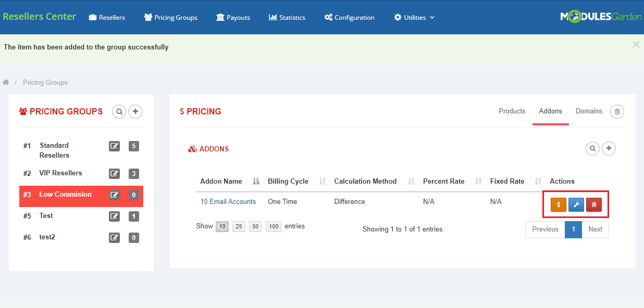Open pricing for 10 Email Accounts
This screenshot has width=644, height=308.
pos(559,205)
